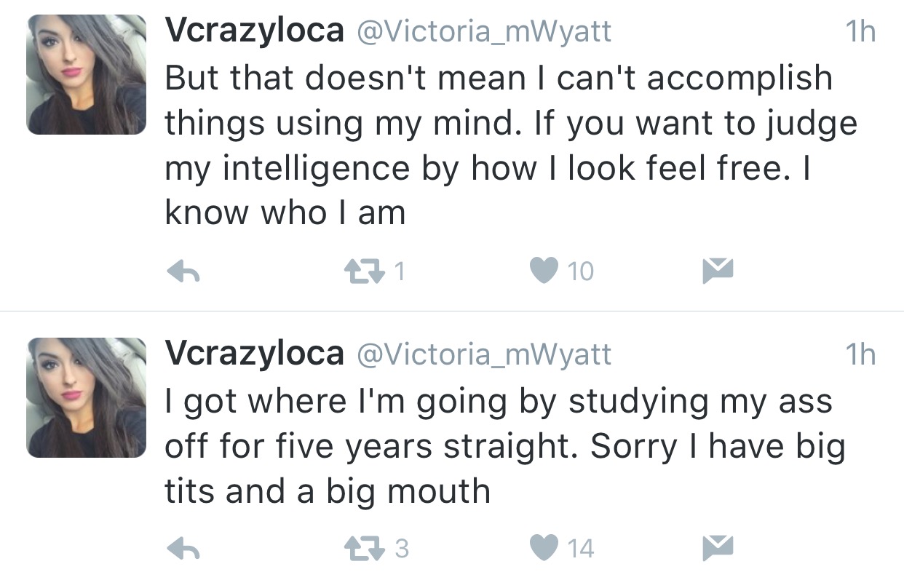Open the "1h" timestamp on the "studying" tweet
The height and width of the screenshot is (588, 904).
point(860,354)
